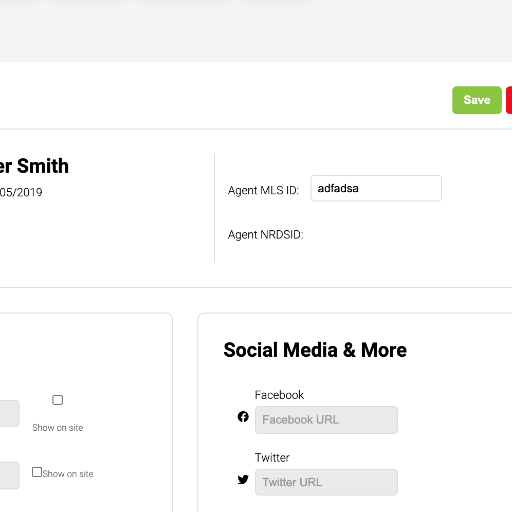Click the lower Show on site label text
Image resolution: width=512 pixels, height=512 pixels.
pyautogui.click(x=68, y=474)
